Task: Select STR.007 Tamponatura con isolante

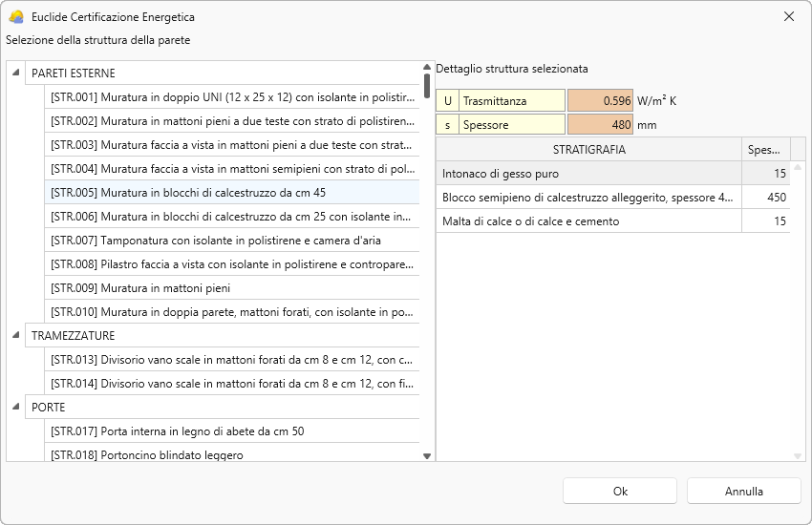Action: pos(231,241)
